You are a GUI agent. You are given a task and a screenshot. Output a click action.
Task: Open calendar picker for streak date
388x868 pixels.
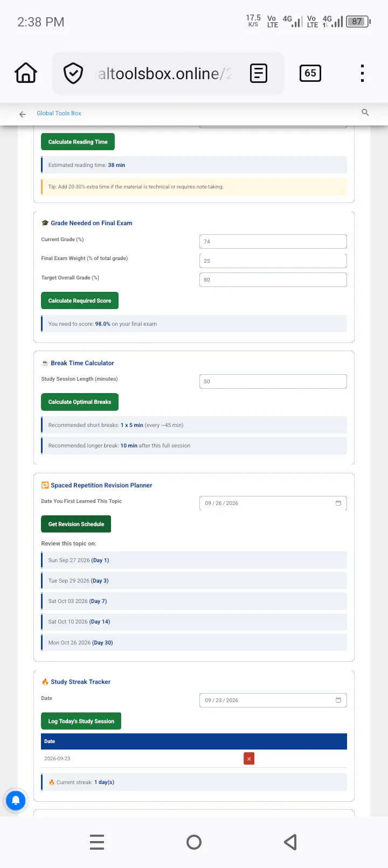[338, 700]
